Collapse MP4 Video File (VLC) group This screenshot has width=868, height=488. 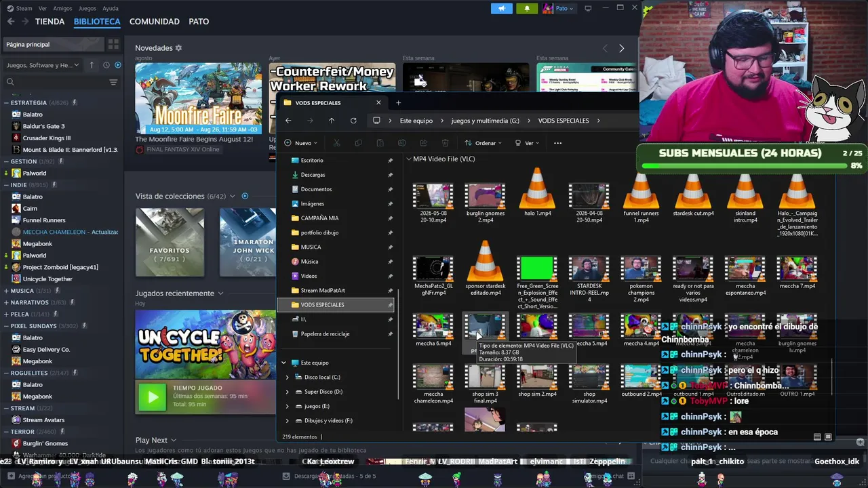tap(409, 159)
